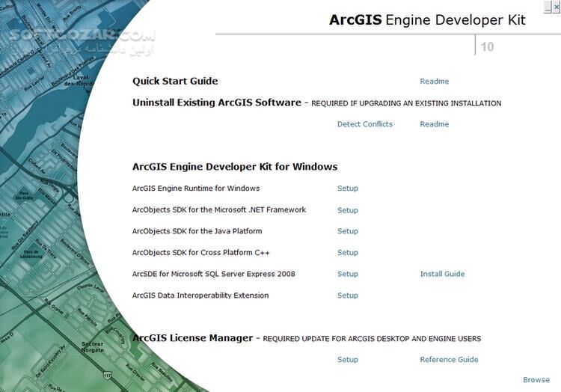Start Setup for ArcGIS License Manager

[x=347, y=359]
